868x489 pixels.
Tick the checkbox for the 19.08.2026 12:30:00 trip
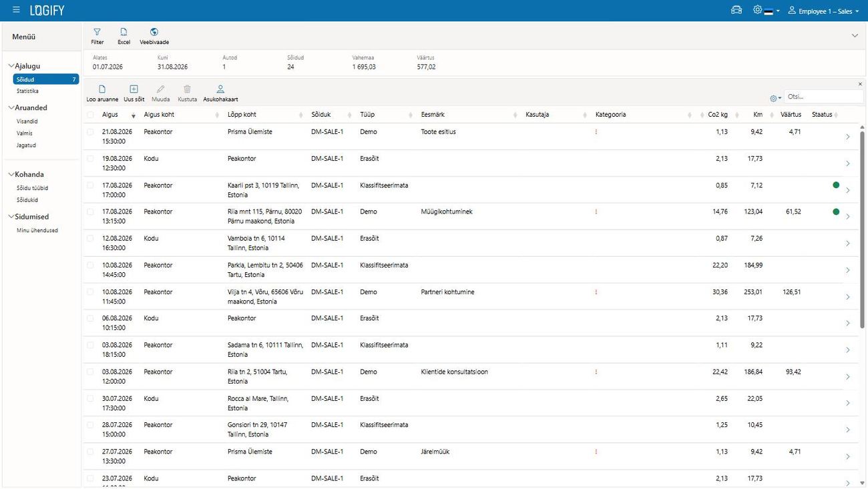coord(90,159)
